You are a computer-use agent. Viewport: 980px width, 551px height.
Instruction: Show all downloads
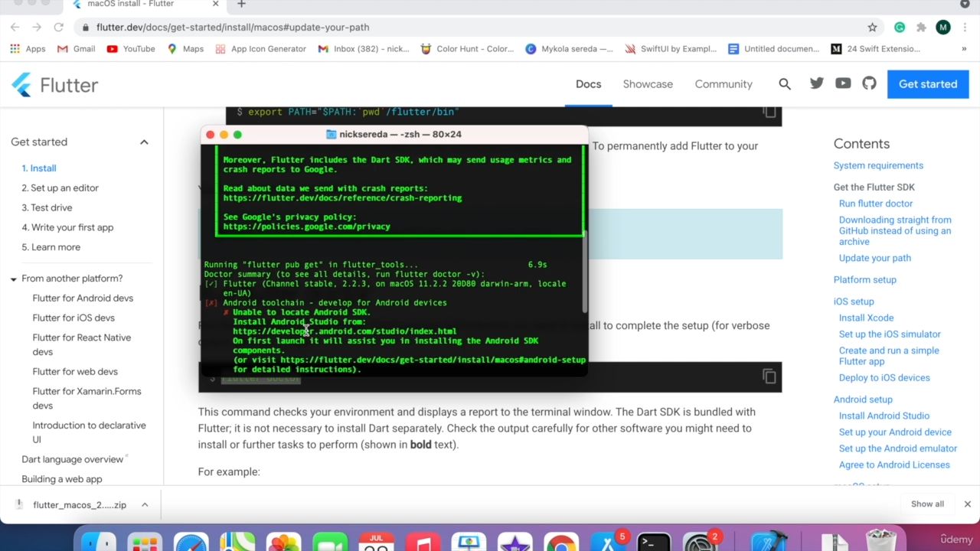coord(927,504)
